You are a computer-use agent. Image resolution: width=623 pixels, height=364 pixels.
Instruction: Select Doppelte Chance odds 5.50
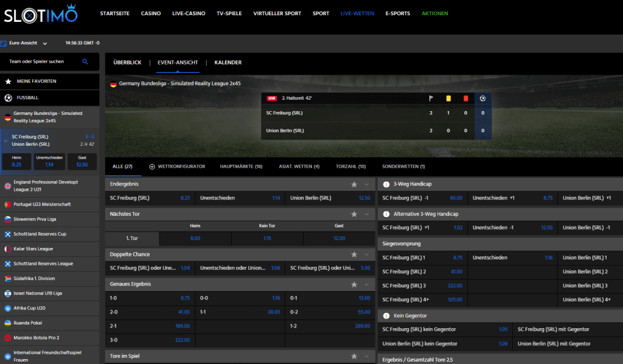coord(330,269)
